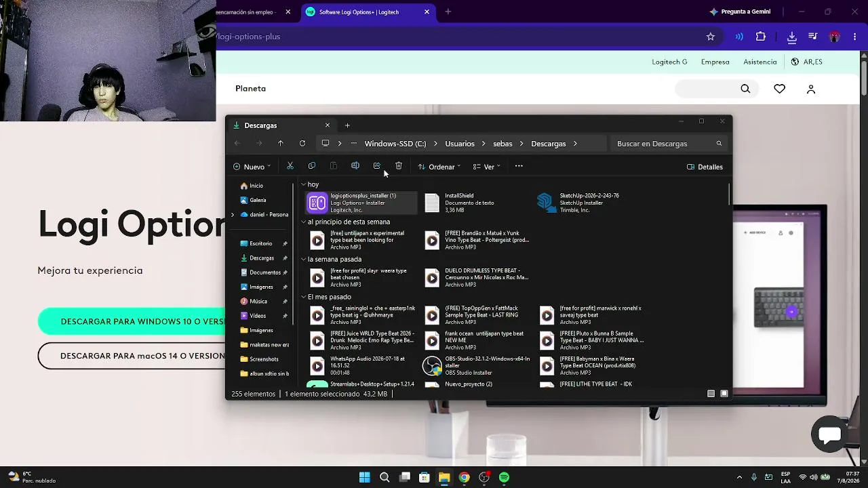This screenshot has height=488, width=868.
Task: Collapse 'al principio de esta semana' group
Action: 304,222
